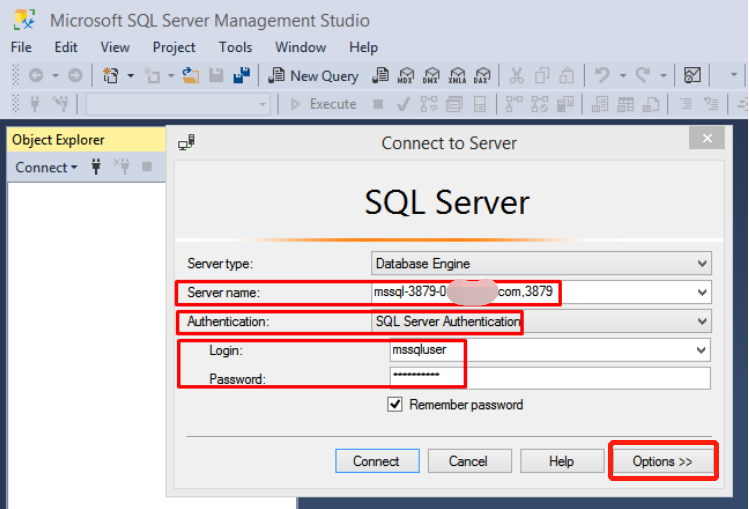This screenshot has height=509, width=749.
Task: Click the DMX query icon
Action: [432, 76]
